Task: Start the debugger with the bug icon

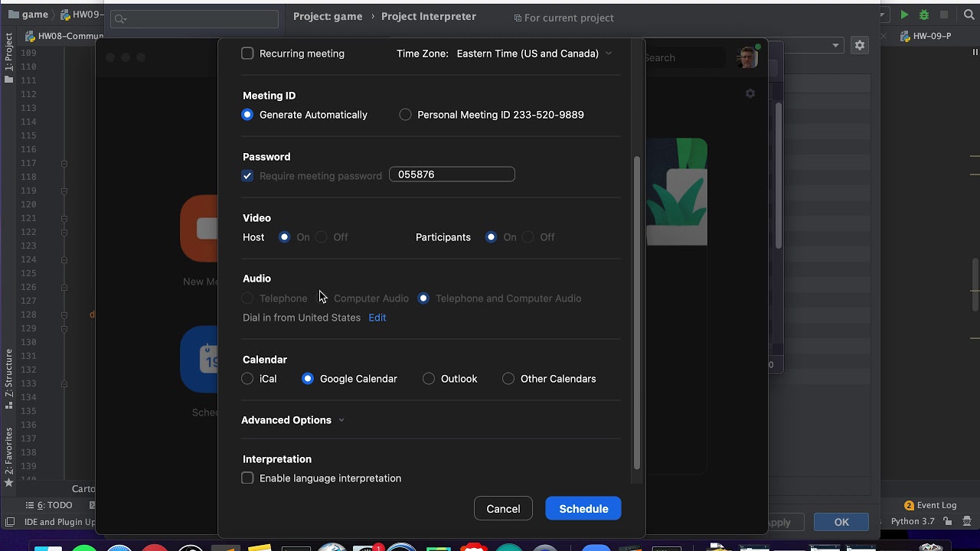Action: click(x=924, y=15)
